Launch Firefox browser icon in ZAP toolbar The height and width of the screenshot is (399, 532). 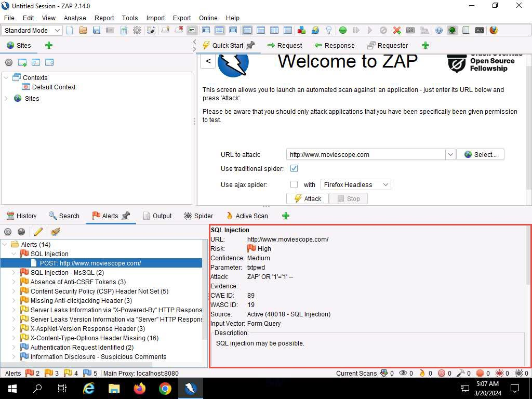pyautogui.click(x=494, y=30)
